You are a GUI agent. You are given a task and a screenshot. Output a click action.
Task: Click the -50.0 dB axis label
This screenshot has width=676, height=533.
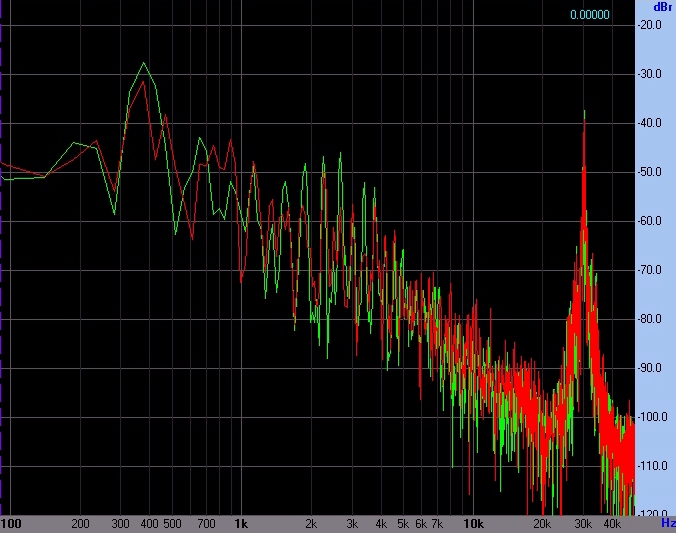point(649,172)
